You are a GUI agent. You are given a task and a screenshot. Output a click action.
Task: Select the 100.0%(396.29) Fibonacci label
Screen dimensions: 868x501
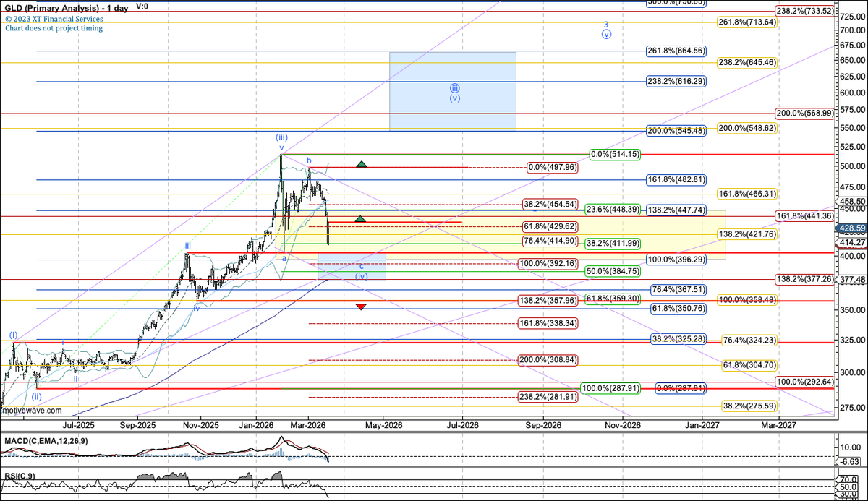[x=676, y=259]
